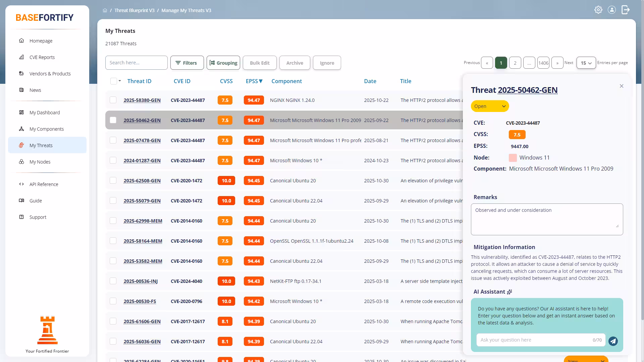Image resolution: width=644 pixels, height=362 pixels.
Task: Select Vendors & Products in sidebar
Action: coord(50,73)
